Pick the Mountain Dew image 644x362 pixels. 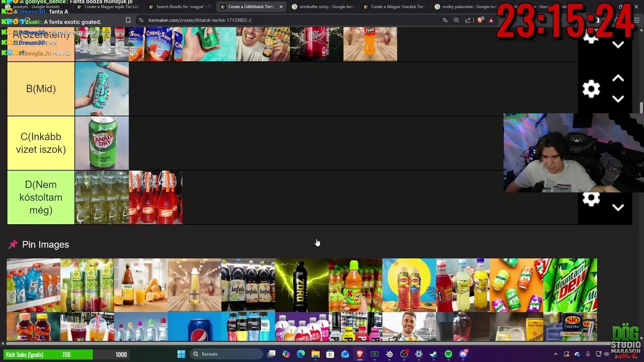pos(570,285)
